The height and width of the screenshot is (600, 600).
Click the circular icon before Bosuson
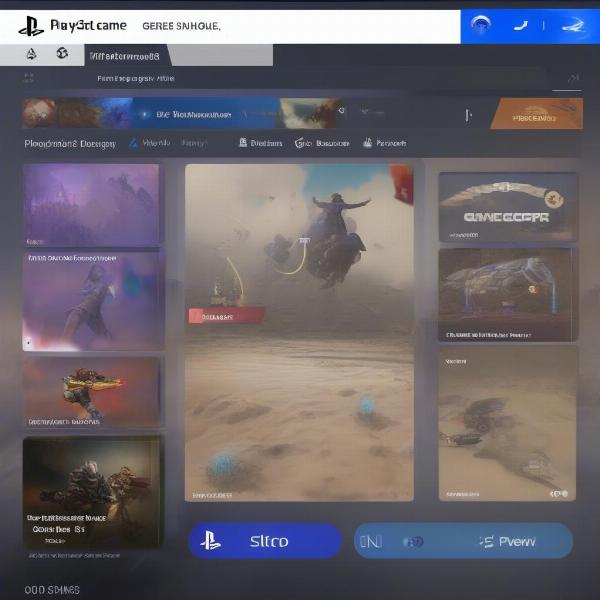pyautogui.click(x=302, y=143)
